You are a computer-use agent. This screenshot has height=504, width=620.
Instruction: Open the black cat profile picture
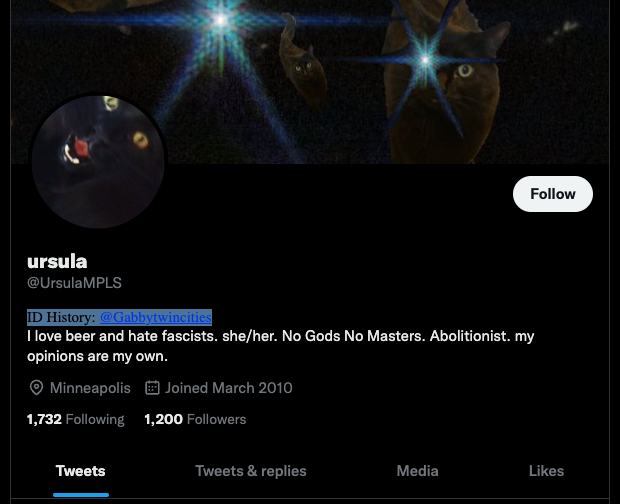(x=98, y=162)
